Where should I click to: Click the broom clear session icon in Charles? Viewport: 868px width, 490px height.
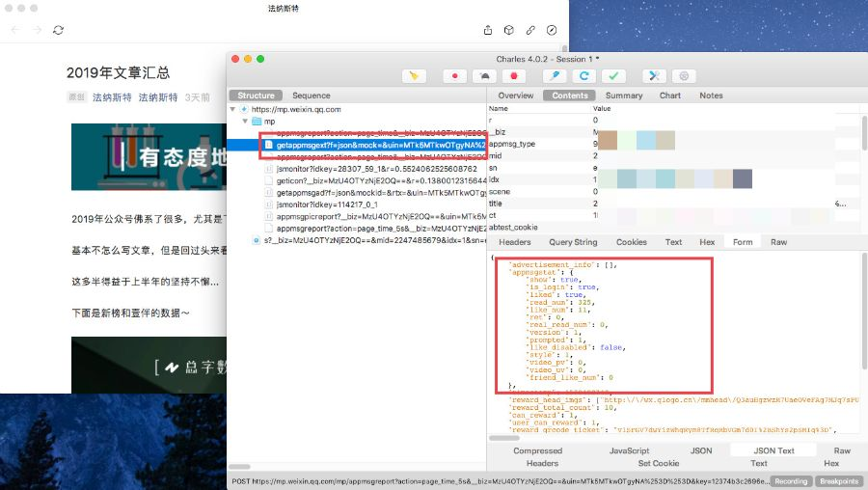(414, 76)
